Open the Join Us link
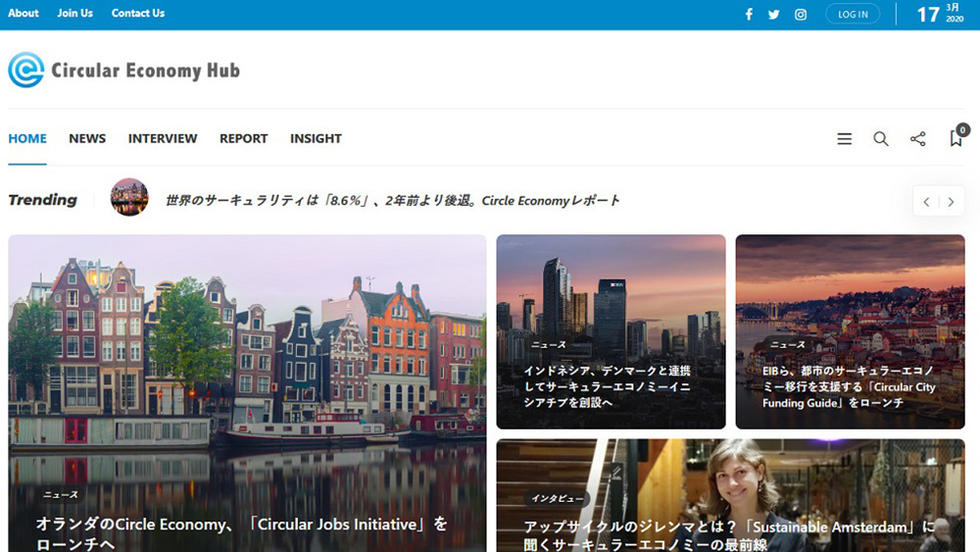The height and width of the screenshot is (552, 980). point(74,13)
